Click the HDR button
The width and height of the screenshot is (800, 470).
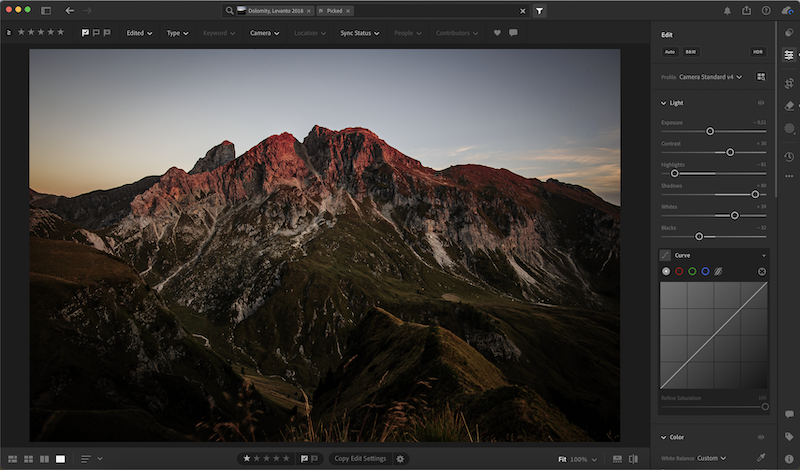click(758, 52)
